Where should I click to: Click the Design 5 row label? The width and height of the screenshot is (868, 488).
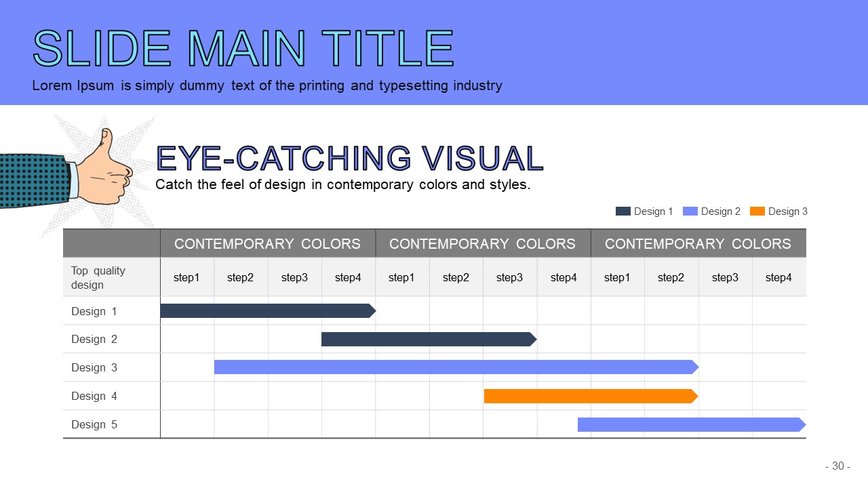(94, 424)
